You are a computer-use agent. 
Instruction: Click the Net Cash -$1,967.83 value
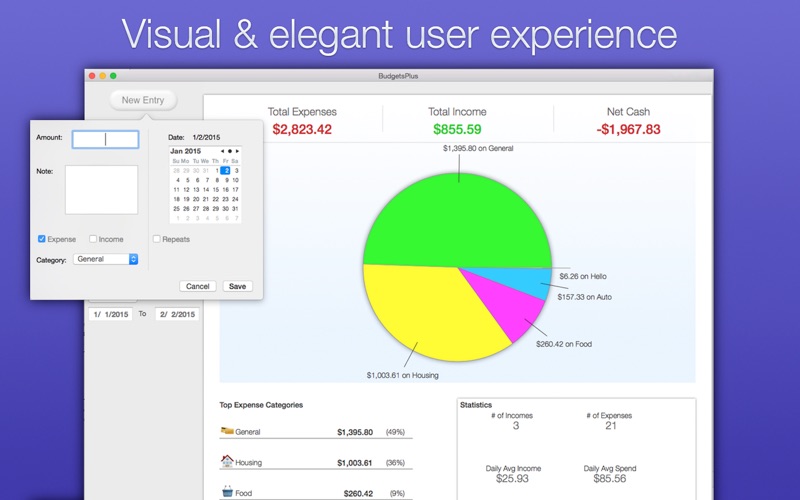pyautogui.click(x=629, y=130)
